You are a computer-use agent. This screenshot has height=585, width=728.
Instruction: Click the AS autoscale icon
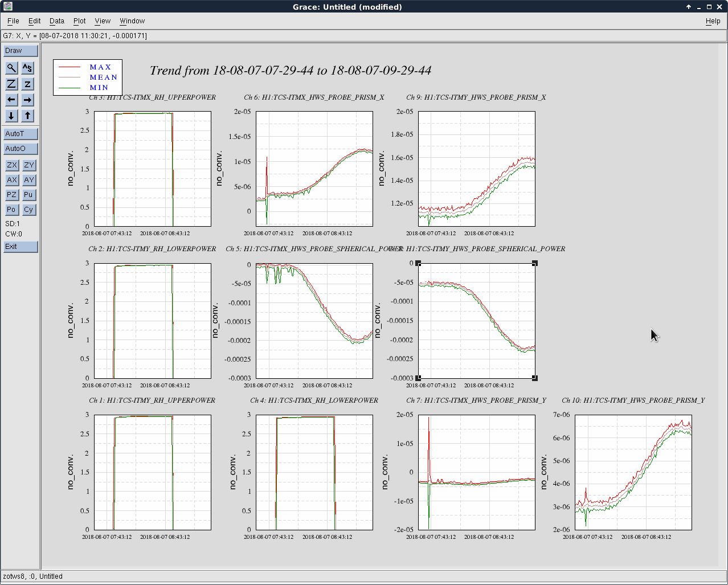point(27,68)
